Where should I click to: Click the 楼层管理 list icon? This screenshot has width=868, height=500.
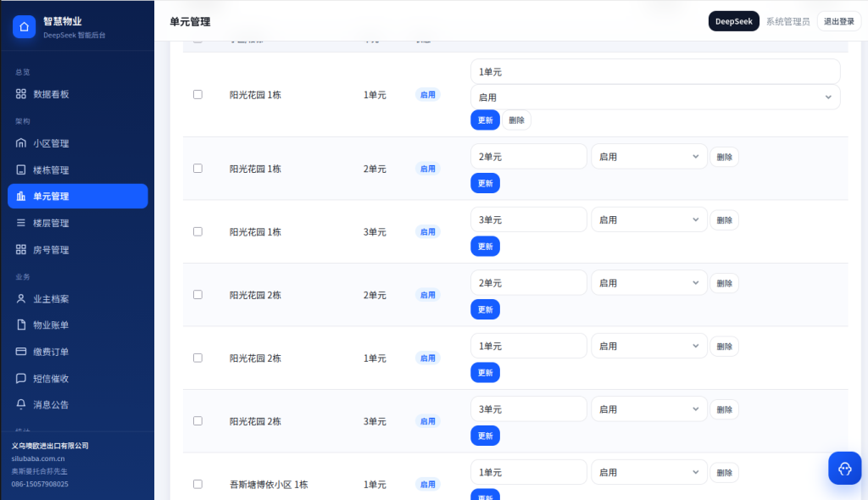pyautogui.click(x=21, y=223)
